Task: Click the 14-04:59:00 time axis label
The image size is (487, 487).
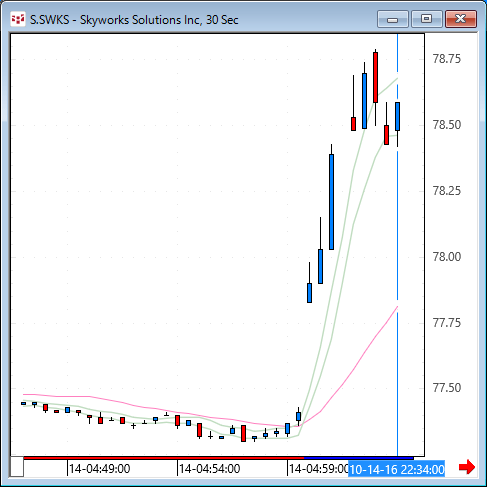Action: tap(318, 469)
